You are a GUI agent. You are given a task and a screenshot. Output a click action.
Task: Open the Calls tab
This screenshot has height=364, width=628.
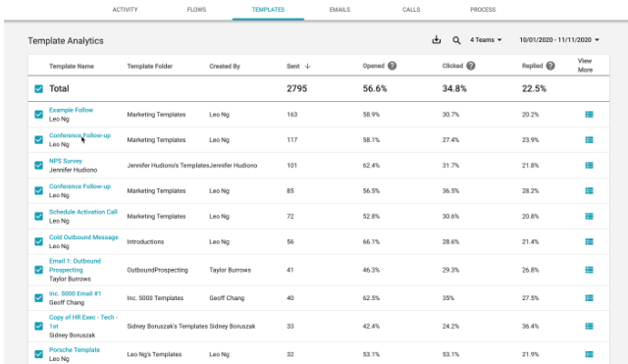[x=411, y=10]
